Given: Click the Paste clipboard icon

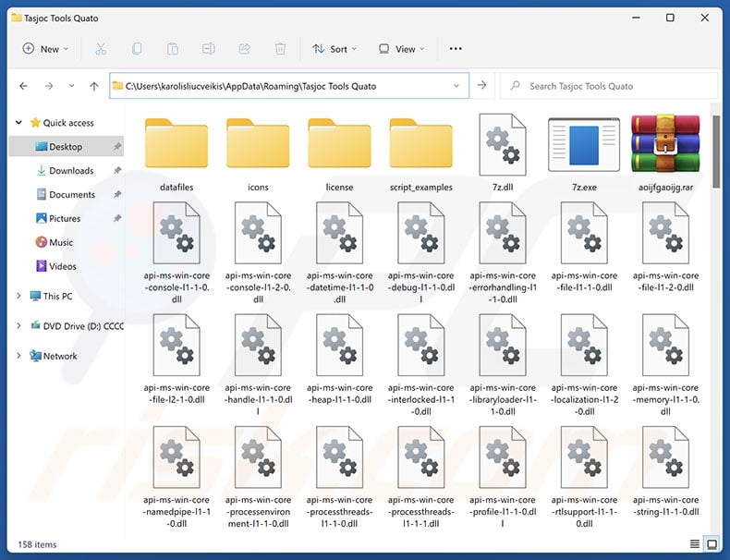Looking at the screenshot, I should (173, 49).
